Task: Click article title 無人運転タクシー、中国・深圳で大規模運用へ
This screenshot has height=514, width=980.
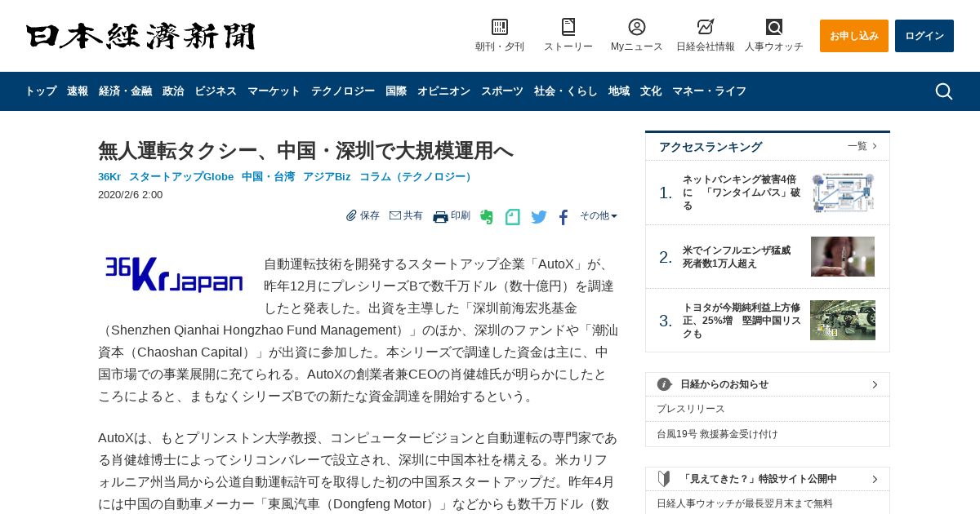Action: coord(305,150)
